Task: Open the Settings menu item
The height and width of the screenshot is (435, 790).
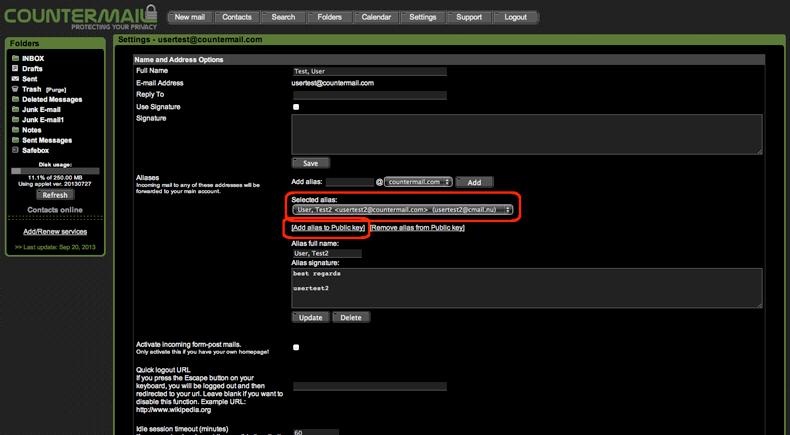Action: pyautogui.click(x=423, y=17)
